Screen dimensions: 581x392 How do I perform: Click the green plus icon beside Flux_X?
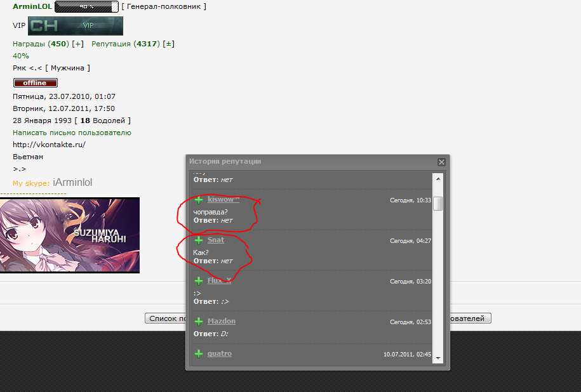(199, 281)
